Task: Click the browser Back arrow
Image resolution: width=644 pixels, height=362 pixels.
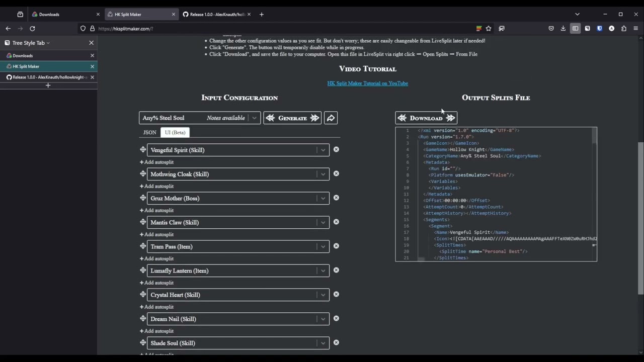Action: point(8,29)
